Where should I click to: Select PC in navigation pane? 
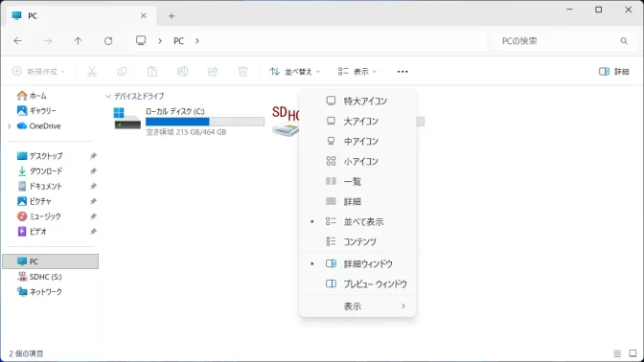(51, 261)
